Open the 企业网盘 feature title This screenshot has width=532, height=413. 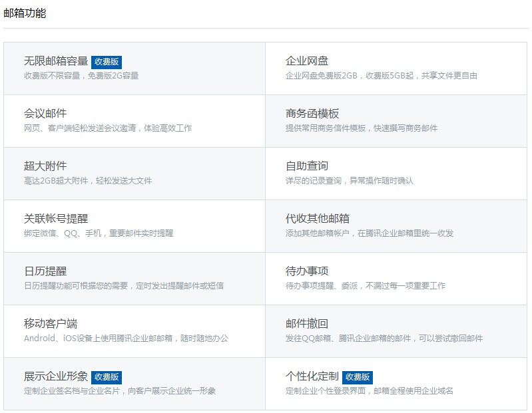point(307,61)
